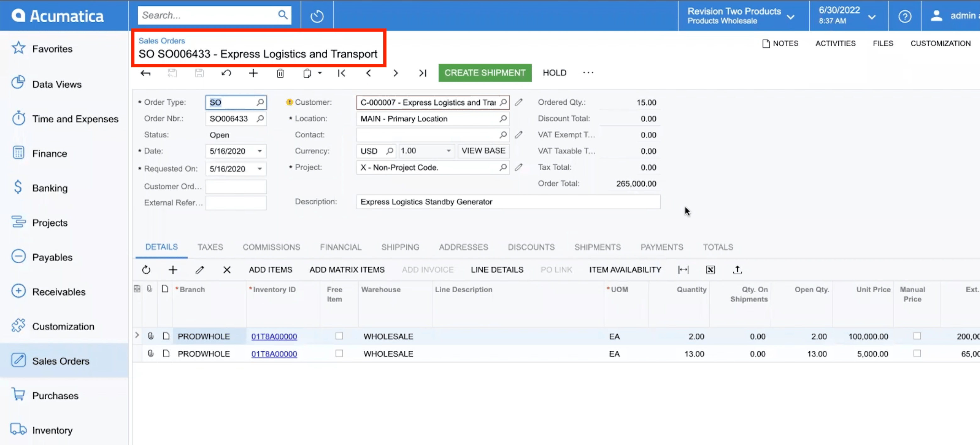
Task: Click the upload/import grid icon
Action: point(737,270)
